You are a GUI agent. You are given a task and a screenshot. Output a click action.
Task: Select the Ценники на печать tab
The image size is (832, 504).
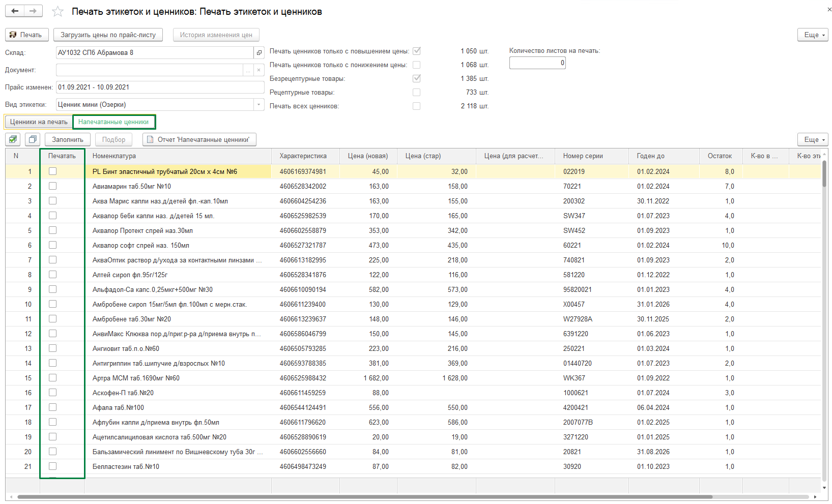point(39,122)
